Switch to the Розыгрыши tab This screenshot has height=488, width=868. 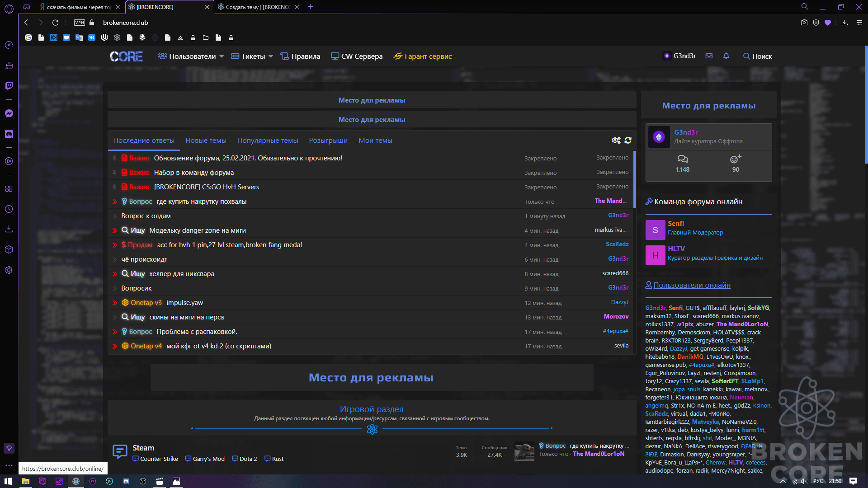328,141
